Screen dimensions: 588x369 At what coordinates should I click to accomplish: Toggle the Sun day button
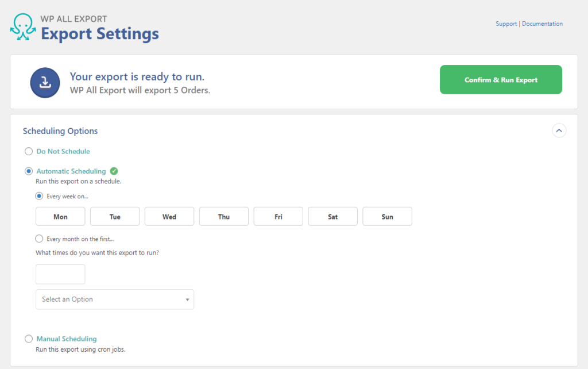pos(388,216)
